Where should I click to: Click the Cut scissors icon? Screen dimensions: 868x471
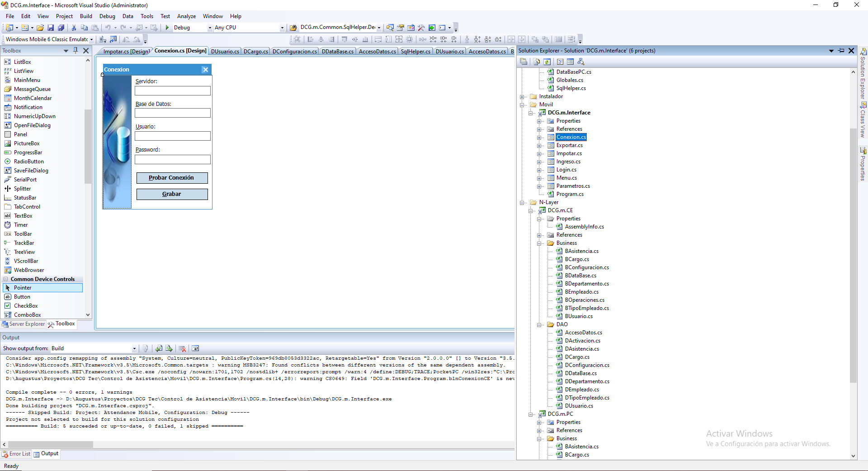[74, 28]
